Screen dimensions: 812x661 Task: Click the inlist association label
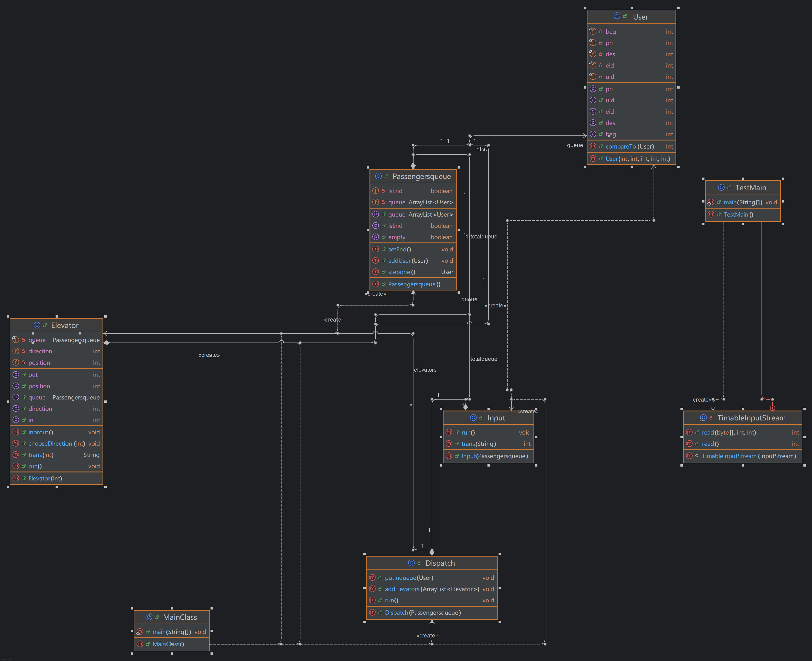[x=481, y=149]
